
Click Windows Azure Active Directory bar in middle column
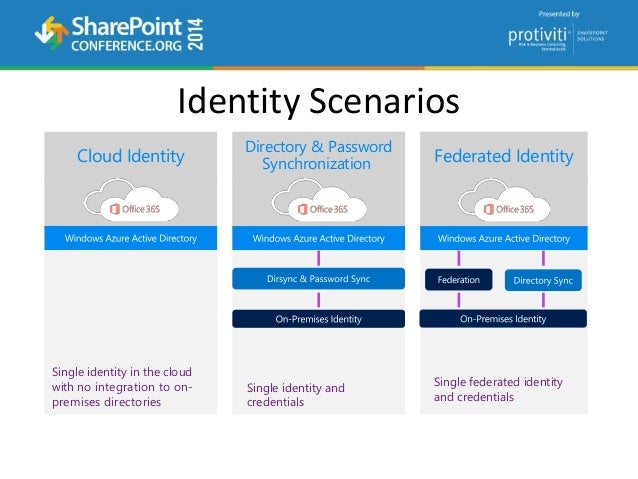pyautogui.click(x=319, y=238)
